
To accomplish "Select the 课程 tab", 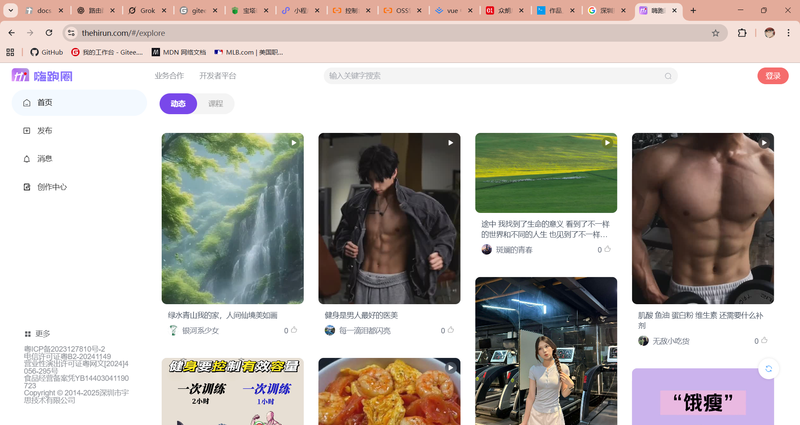I will pos(216,104).
